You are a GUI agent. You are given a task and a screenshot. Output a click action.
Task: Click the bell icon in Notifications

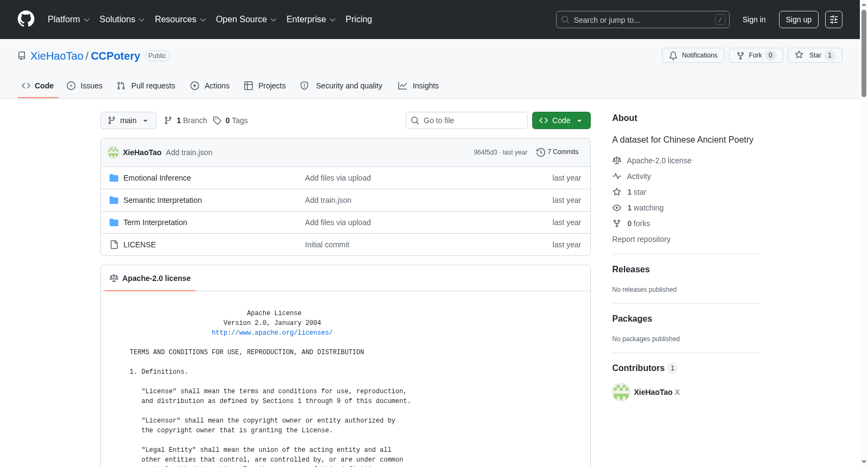[673, 55]
